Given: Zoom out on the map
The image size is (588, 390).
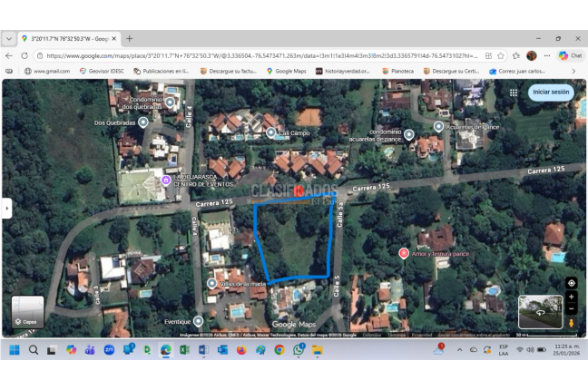Looking at the screenshot, I should pyautogui.click(x=571, y=309).
